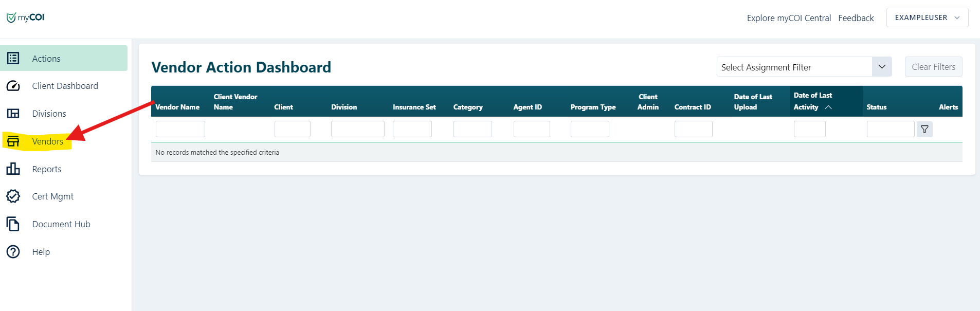This screenshot has height=311, width=980.
Task: Sort by Program Type column
Action: (x=593, y=107)
